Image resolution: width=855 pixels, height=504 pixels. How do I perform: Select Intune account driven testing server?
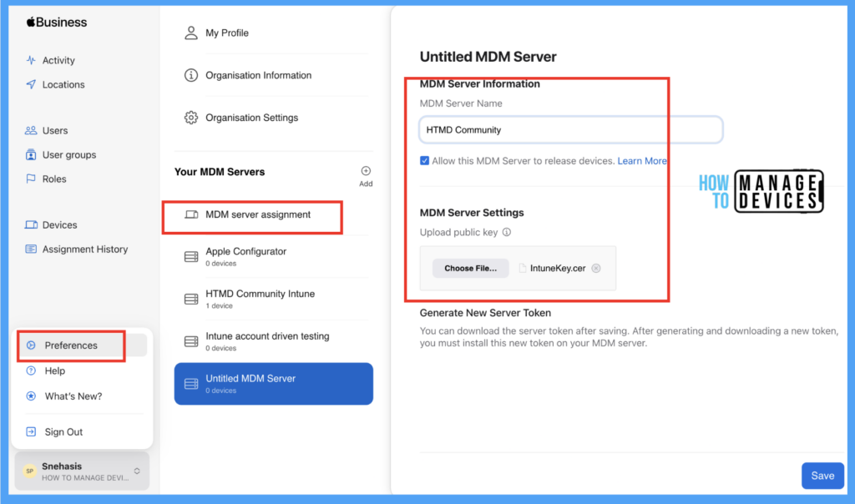pyautogui.click(x=274, y=341)
